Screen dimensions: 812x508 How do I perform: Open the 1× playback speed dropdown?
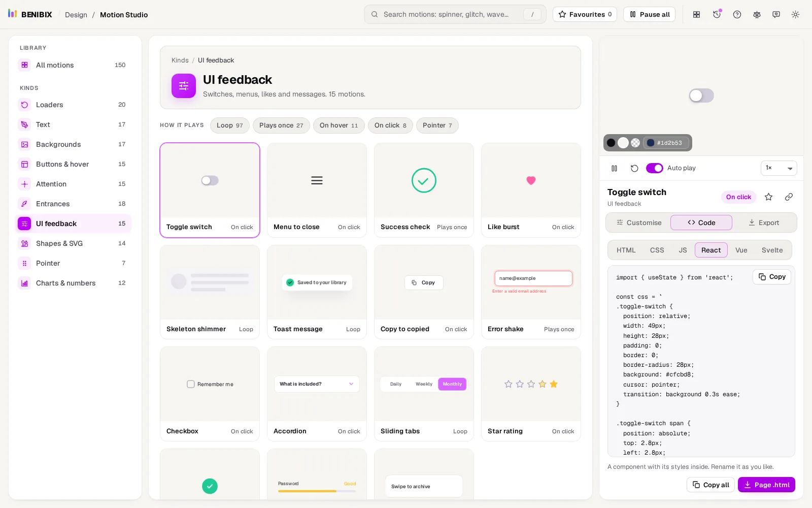pyautogui.click(x=779, y=168)
